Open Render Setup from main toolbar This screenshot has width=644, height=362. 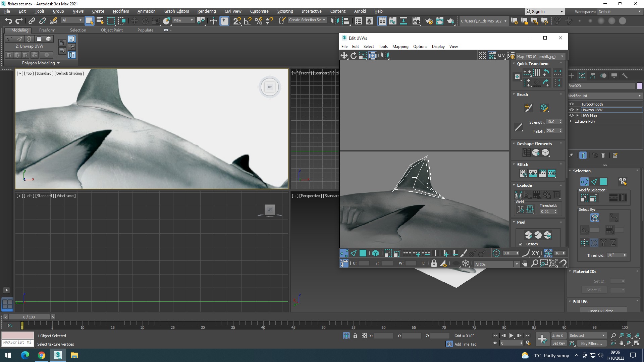pyautogui.click(x=429, y=21)
